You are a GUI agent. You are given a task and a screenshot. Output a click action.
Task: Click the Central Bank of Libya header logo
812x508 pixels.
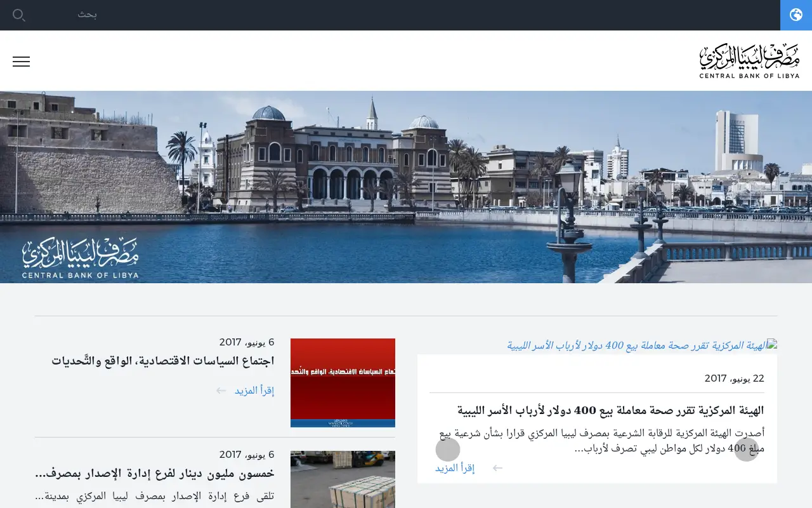[x=749, y=61]
